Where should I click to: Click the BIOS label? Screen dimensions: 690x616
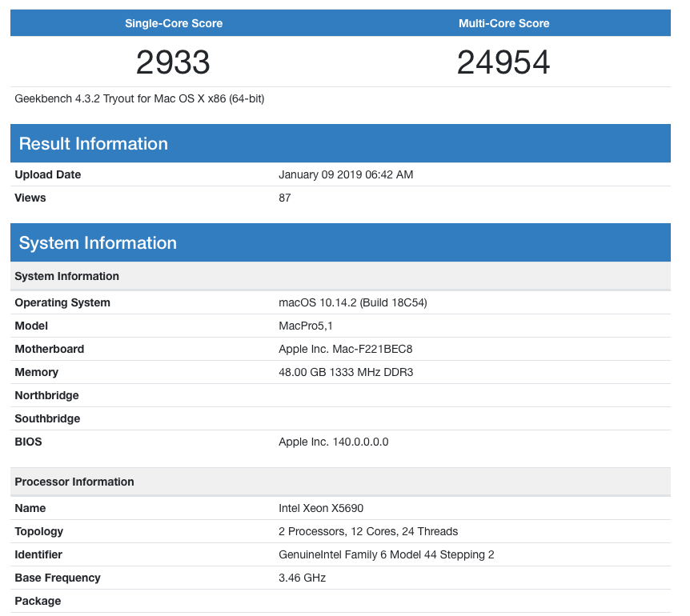click(x=28, y=442)
